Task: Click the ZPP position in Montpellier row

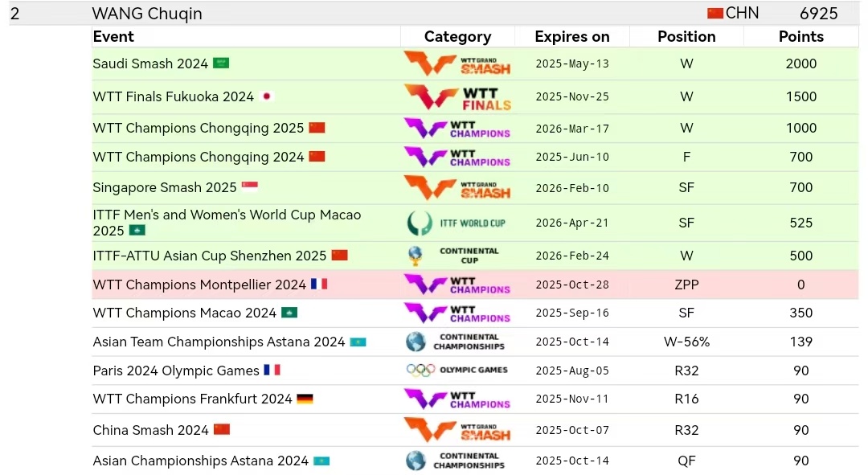Action: click(686, 285)
